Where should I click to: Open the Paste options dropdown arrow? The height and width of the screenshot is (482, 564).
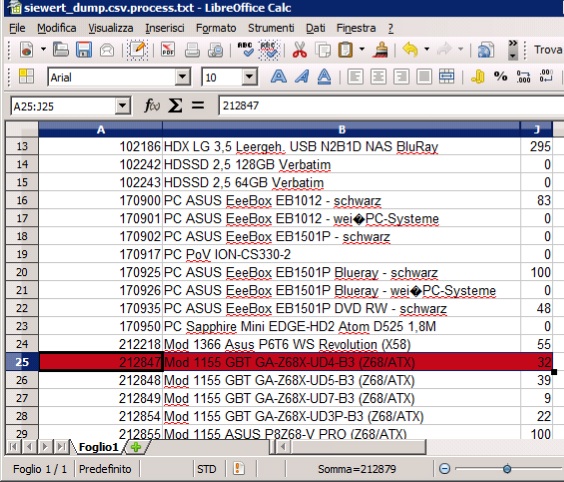point(362,49)
